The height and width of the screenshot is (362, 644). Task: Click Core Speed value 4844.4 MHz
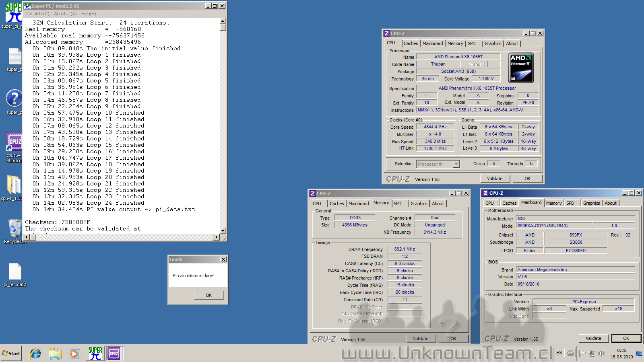(x=435, y=127)
